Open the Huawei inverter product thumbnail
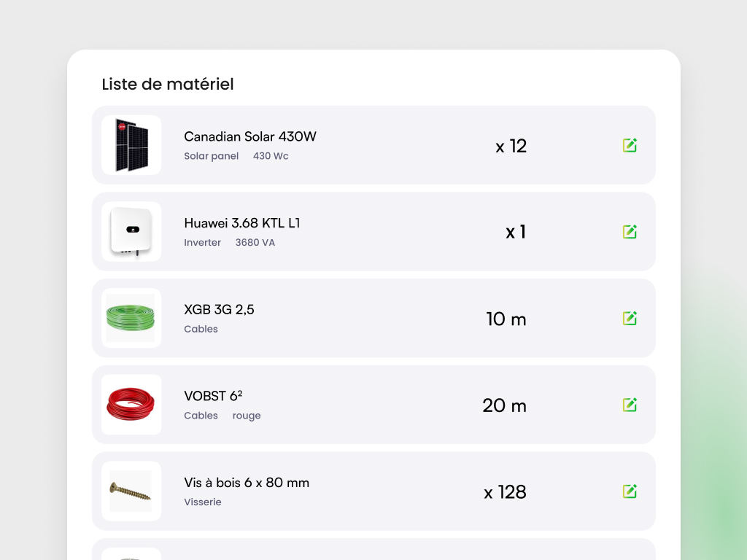Image resolution: width=747 pixels, height=560 pixels. (131, 232)
